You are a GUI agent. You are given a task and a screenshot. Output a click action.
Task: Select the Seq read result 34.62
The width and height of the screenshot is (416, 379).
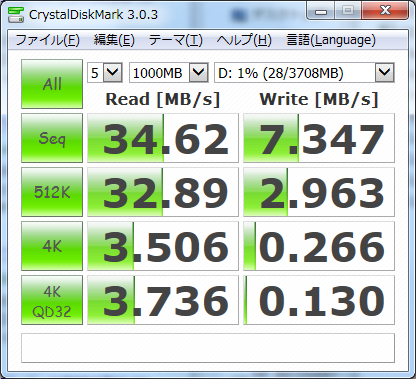pyautogui.click(x=163, y=138)
